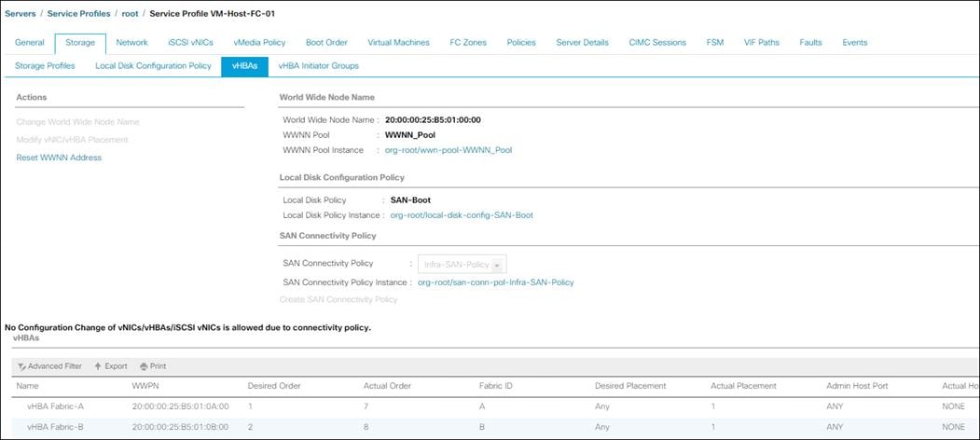The image size is (980, 440).
Task: Click the WWNN_Pool pool name value
Action: click(410, 134)
